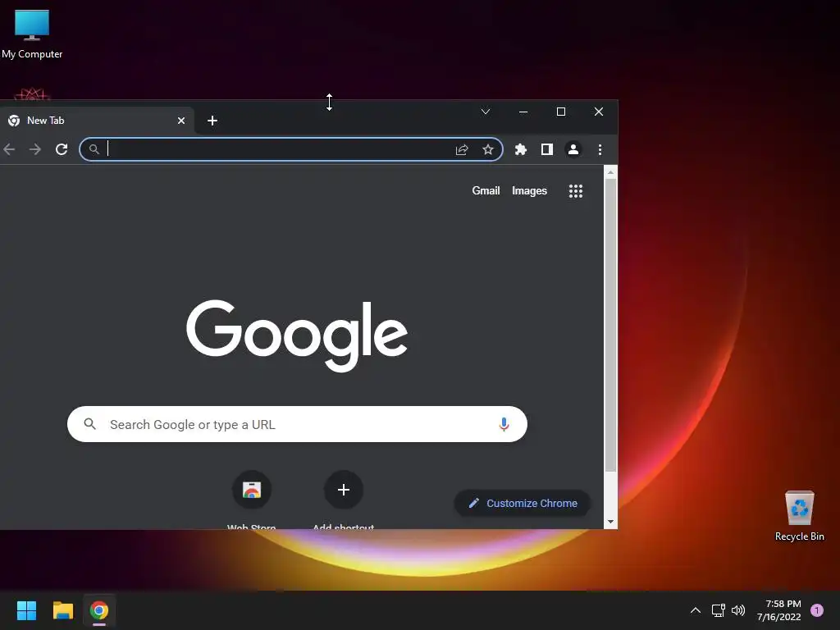Click the Search Google or type a URL box
Viewport: 840px width, 630px height.
click(297, 424)
